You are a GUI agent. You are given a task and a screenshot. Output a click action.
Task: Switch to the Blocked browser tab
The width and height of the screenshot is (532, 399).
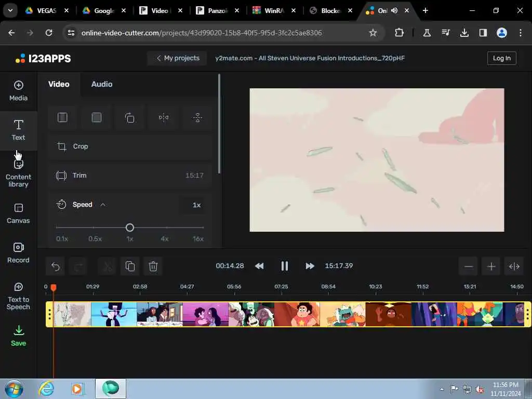[x=330, y=11]
